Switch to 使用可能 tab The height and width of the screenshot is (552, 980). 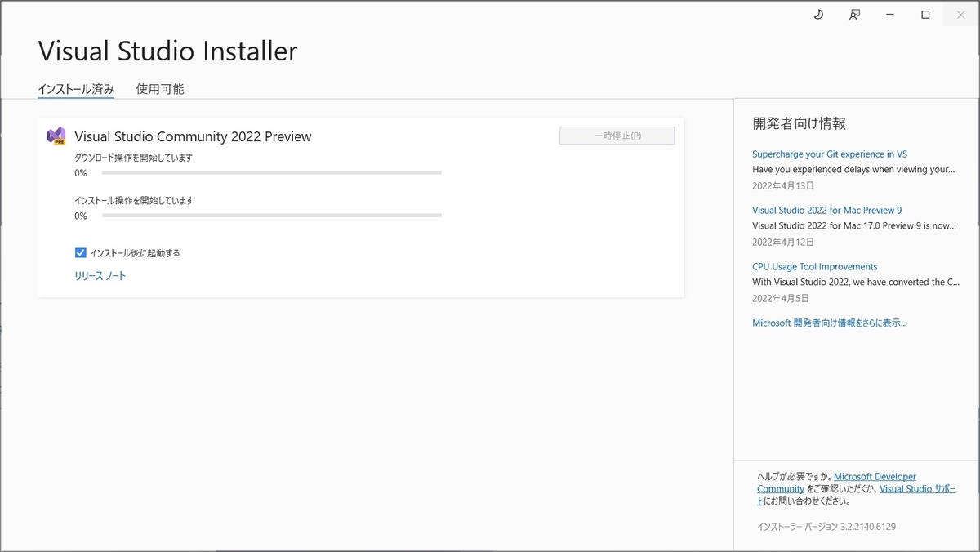160,89
